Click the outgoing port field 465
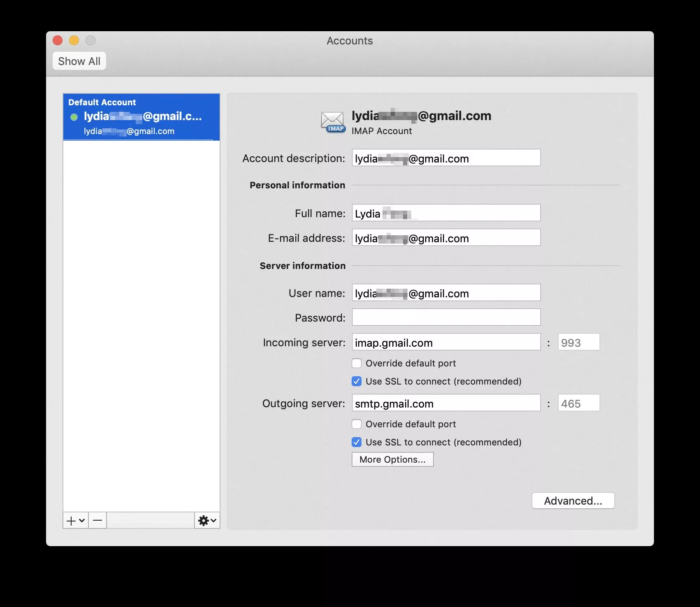The height and width of the screenshot is (607, 700). coord(579,403)
